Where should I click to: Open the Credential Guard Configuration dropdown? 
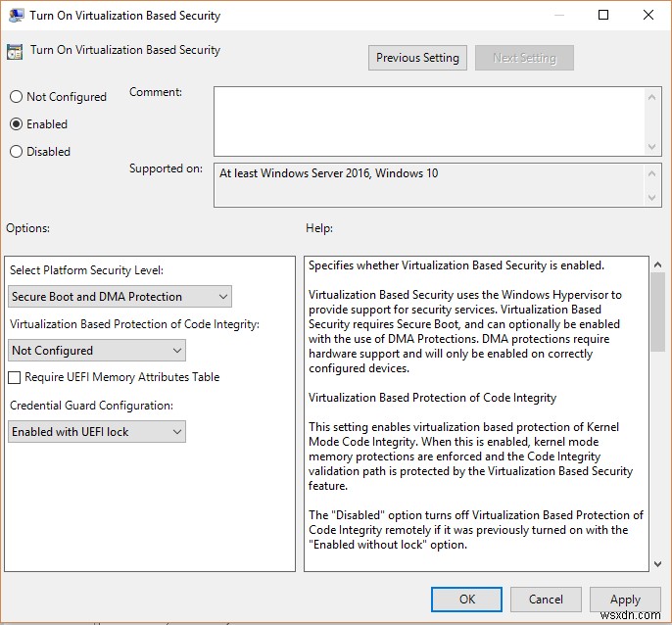pyautogui.click(x=96, y=431)
